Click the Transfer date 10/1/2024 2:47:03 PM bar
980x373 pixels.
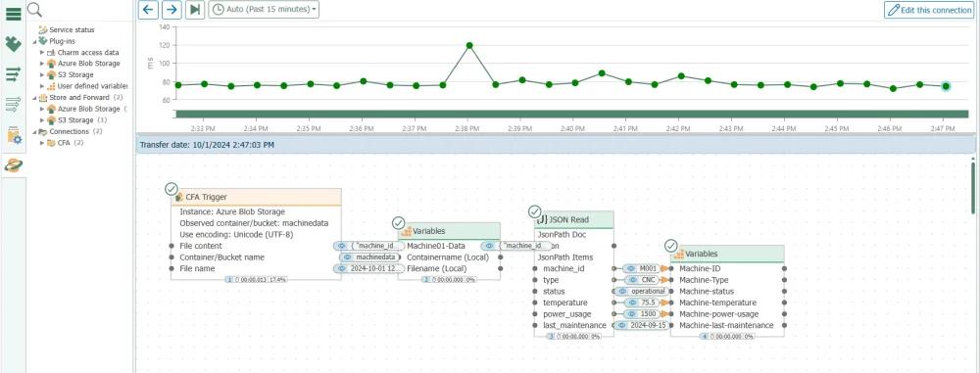click(556, 144)
